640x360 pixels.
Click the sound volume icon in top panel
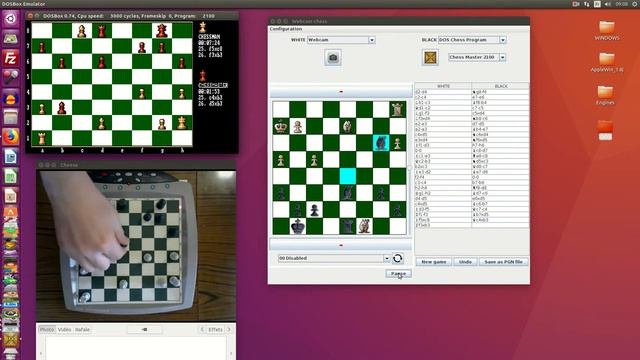coord(608,4)
